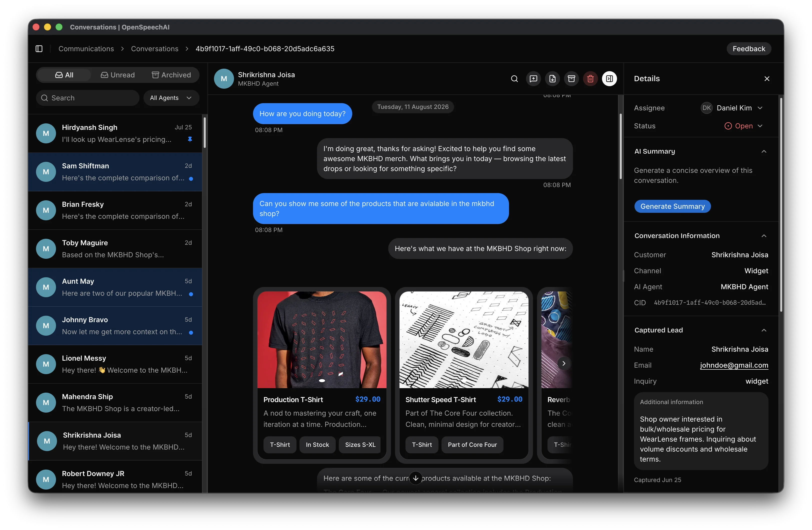Viewport: 812px width, 530px height.
Task: Click the MKBHD Agent value in details
Action: (744, 287)
